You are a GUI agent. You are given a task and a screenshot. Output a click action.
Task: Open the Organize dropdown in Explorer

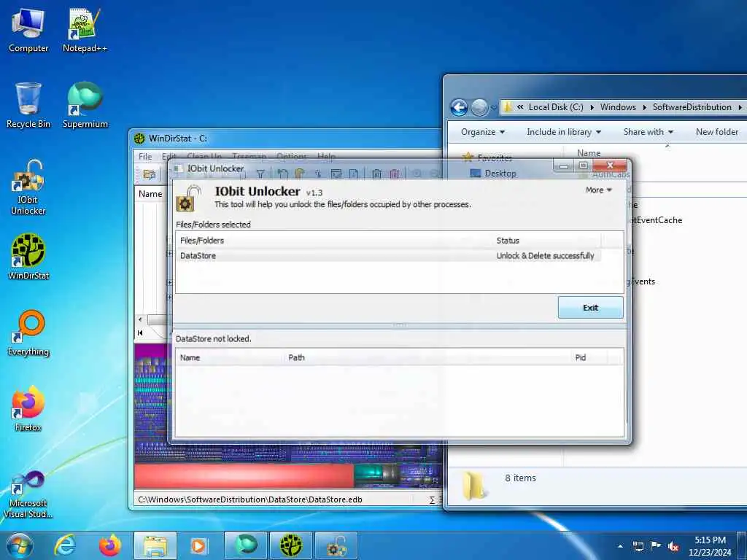point(483,132)
